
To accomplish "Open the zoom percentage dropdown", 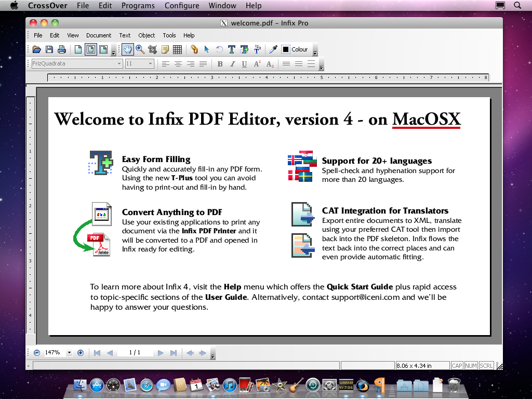I will pyautogui.click(x=69, y=352).
